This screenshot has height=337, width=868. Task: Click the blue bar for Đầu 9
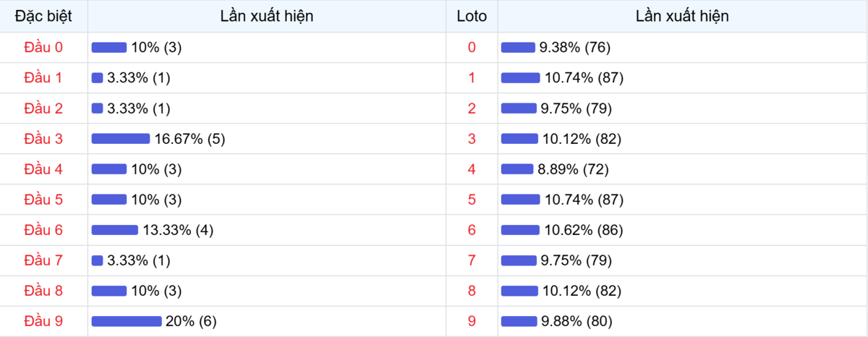tap(126, 321)
